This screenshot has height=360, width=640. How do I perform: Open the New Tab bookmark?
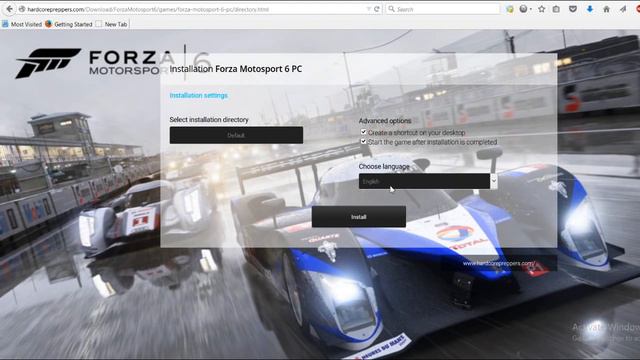[111, 24]
